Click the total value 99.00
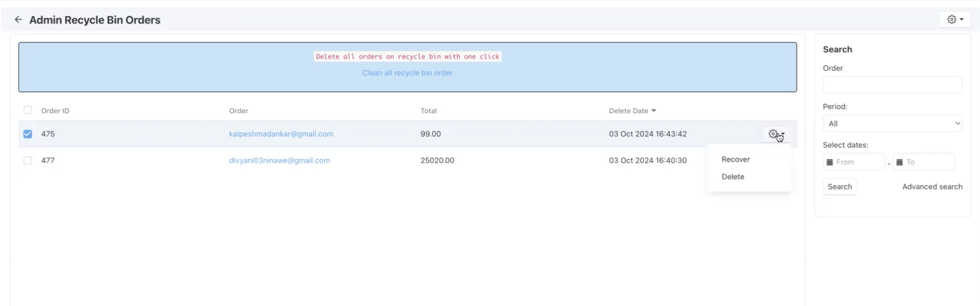 pos(430,134)
